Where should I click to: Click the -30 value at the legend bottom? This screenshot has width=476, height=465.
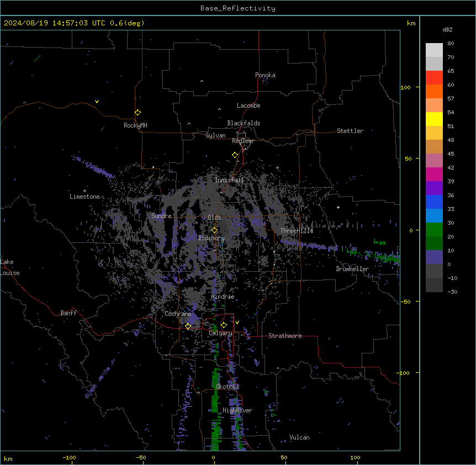click(x=452, y=292)
